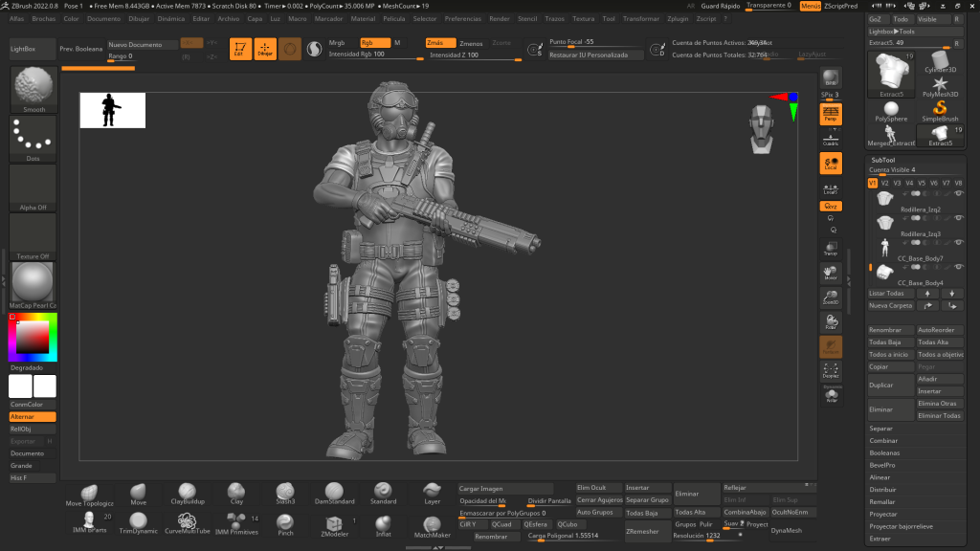
Task: Select the CC_Base_Body7 subtool
Action: (919, 258)
